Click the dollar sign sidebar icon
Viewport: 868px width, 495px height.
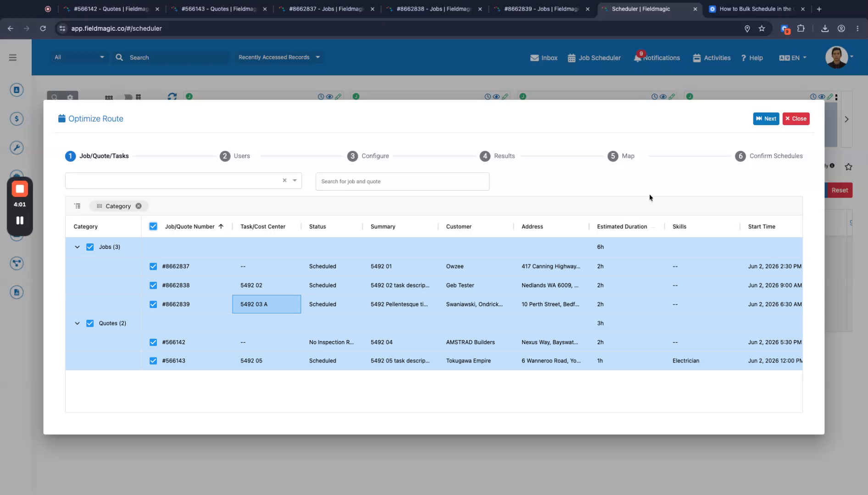tap(17, 119)
